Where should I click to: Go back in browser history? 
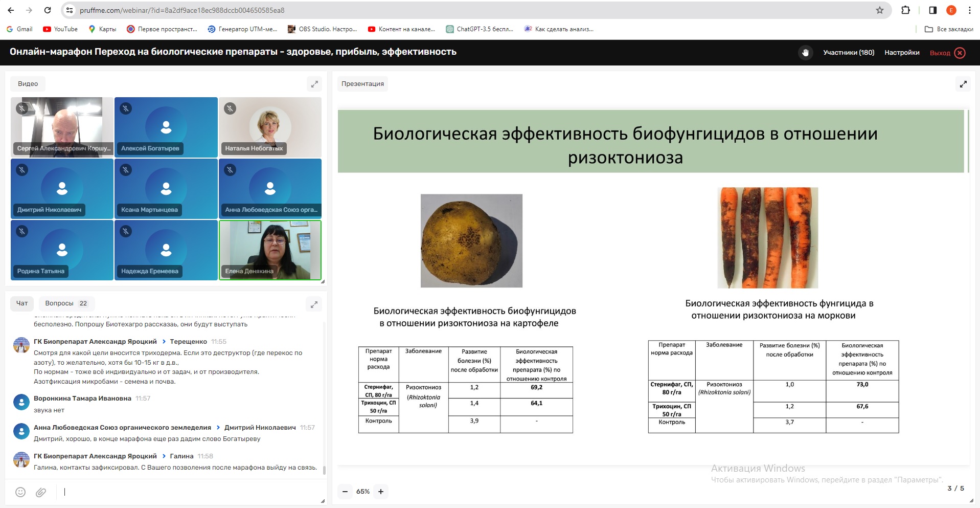tap(11, 10)
